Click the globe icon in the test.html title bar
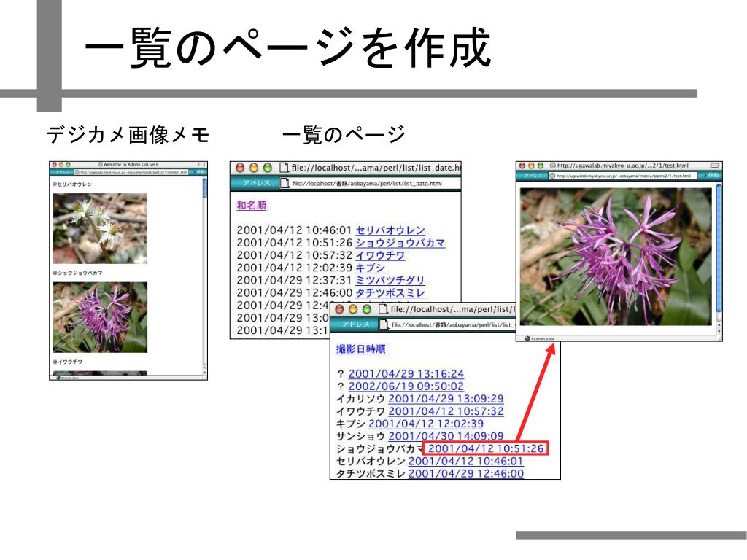Screen dimensions: 747x560 click(x=553, y=166)
